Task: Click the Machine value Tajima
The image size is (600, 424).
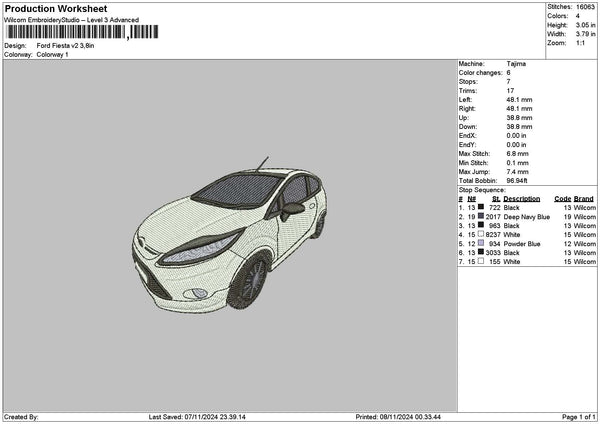Action: point(517,64)
